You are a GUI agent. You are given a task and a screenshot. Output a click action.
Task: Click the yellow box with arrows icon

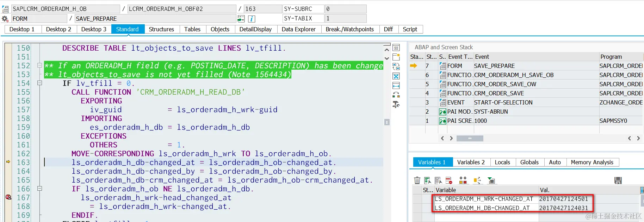tap(477, 180)
